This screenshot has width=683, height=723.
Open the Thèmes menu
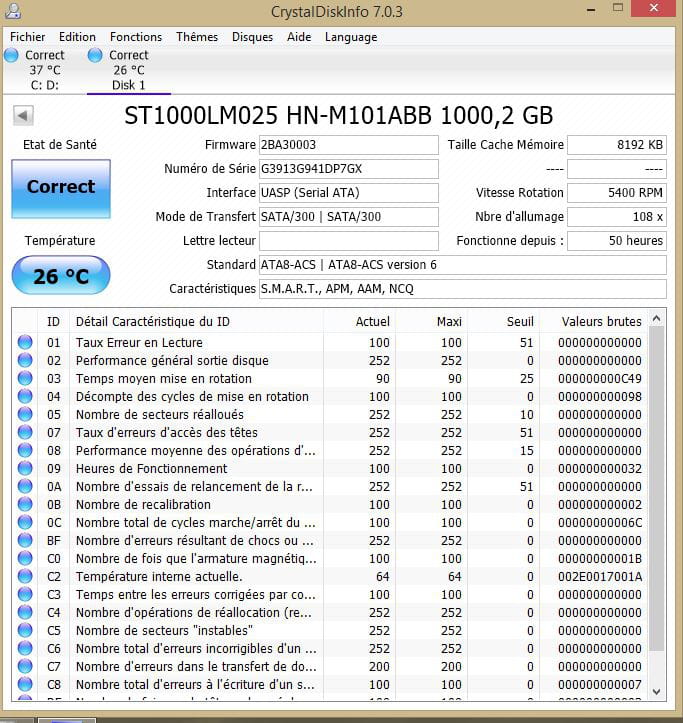coord(196,37)
